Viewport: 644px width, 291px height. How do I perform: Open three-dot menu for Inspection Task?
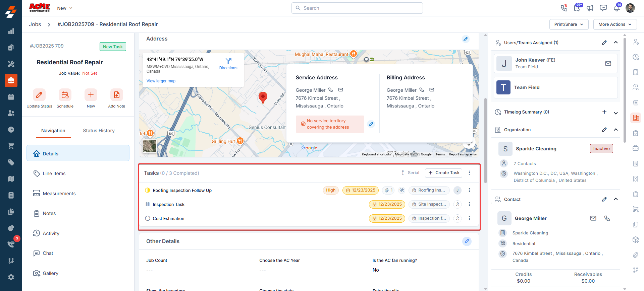pyautogui.click(x=469, y=204)
